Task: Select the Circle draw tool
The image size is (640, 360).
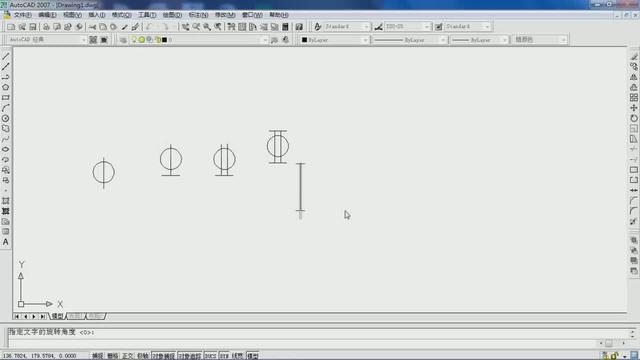Action: click(6, 118)
